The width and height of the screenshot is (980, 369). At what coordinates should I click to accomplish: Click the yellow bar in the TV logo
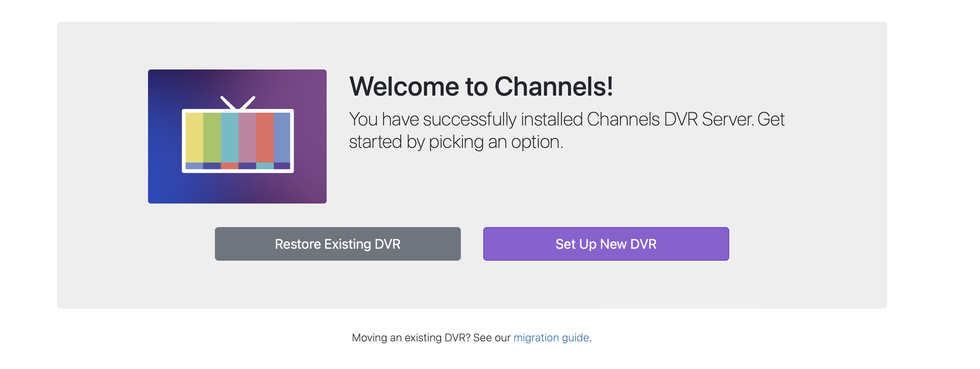(x=194, y=137)
